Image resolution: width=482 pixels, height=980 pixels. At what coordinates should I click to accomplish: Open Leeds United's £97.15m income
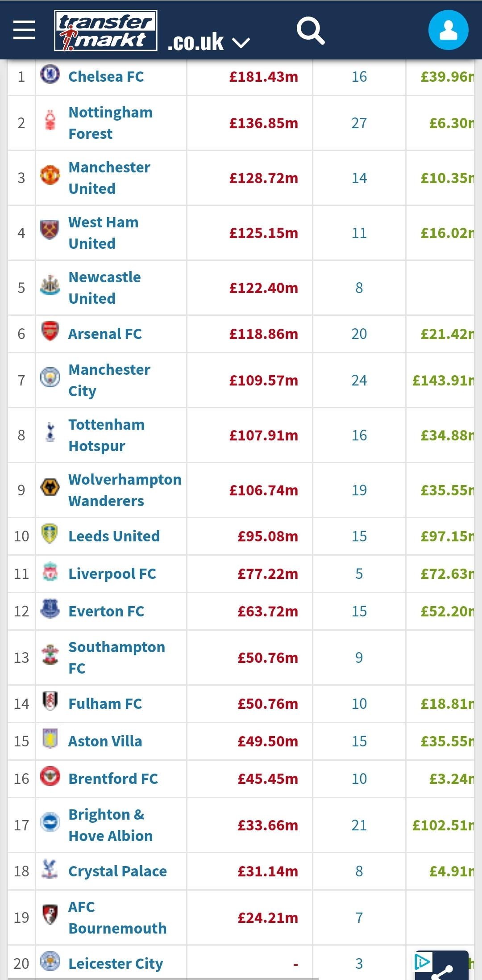447,536
